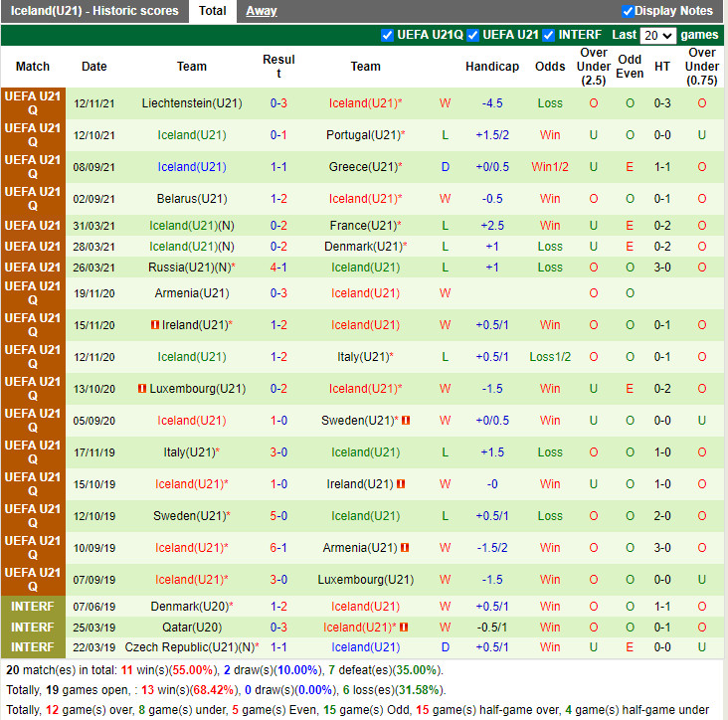Click red card icon next to Luxembourg(U21) on 13/10/20
This screenshot has width=728, height=720.
pos(142,389)
